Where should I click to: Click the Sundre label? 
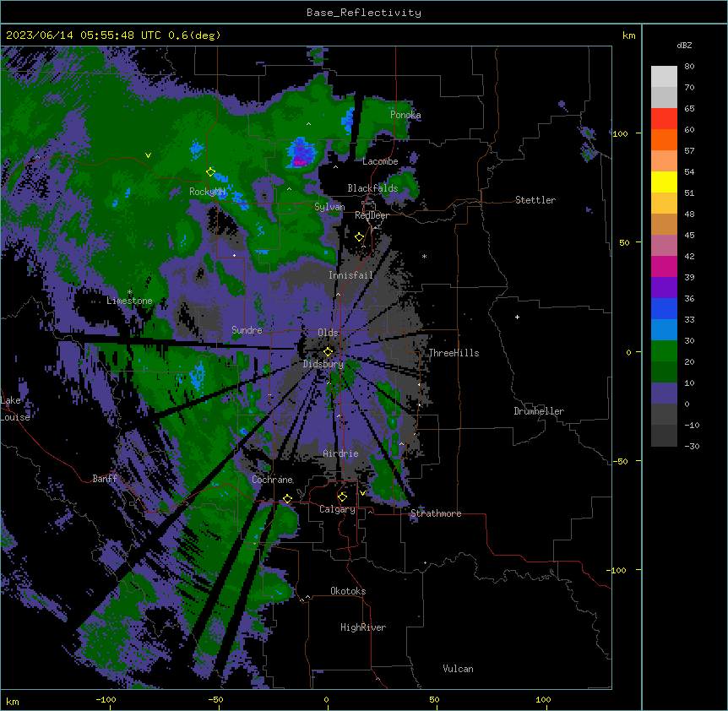coord(247,330)
